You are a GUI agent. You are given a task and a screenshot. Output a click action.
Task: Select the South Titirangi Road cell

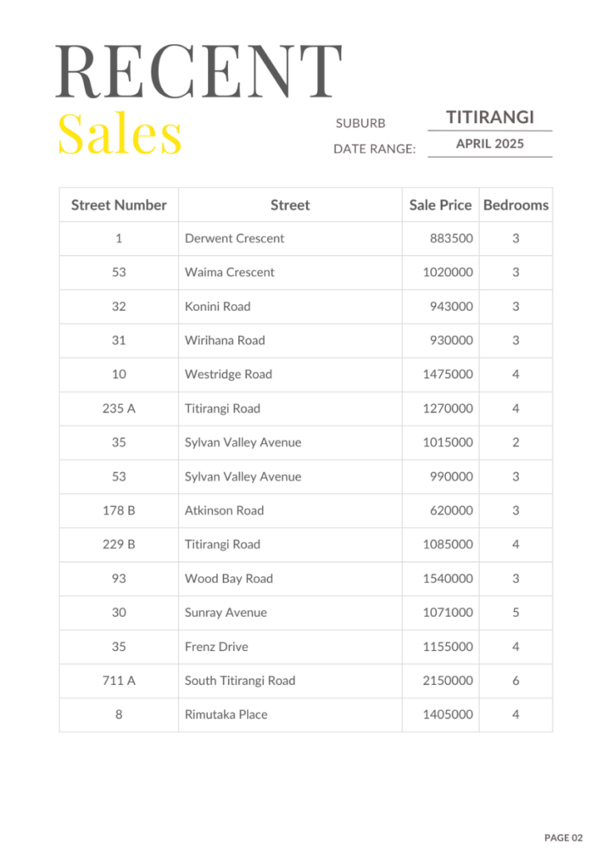coord(290,681)
